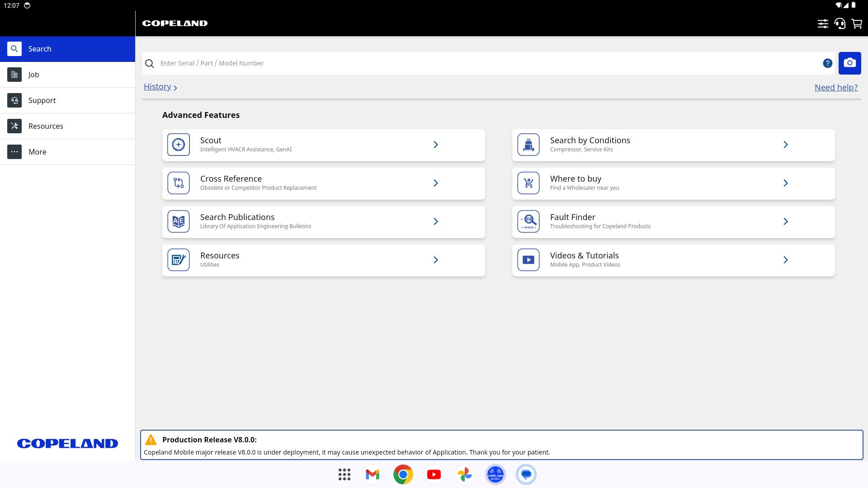Click 'Find a Wholesaler near you' text

[585, 188]
